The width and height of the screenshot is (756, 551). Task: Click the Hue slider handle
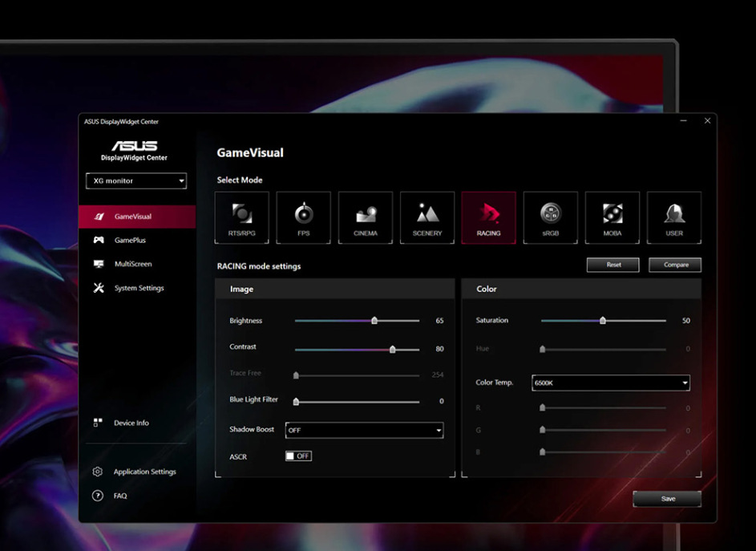tap(543, 349)
